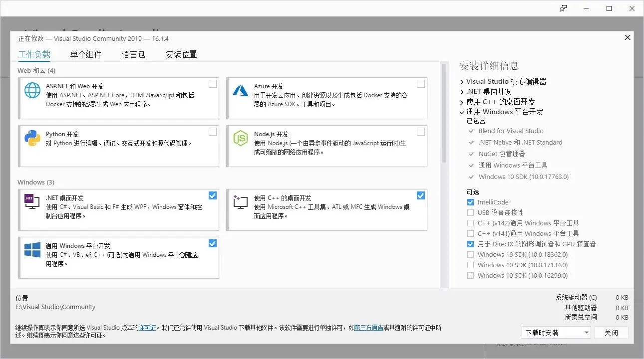Image resolution: width=644 pixels, height=359 pixels.
Task: Click the 安装详细信息 heading
Action: 489,66
